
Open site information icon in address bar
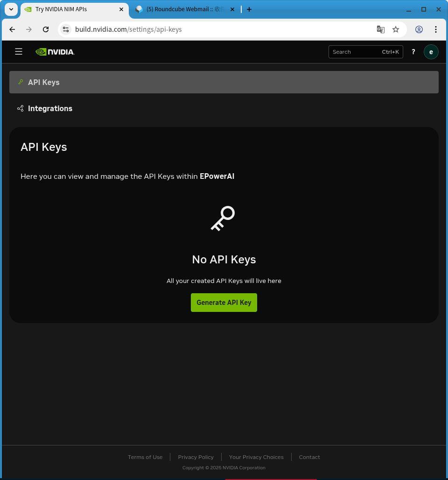point(66,29)
